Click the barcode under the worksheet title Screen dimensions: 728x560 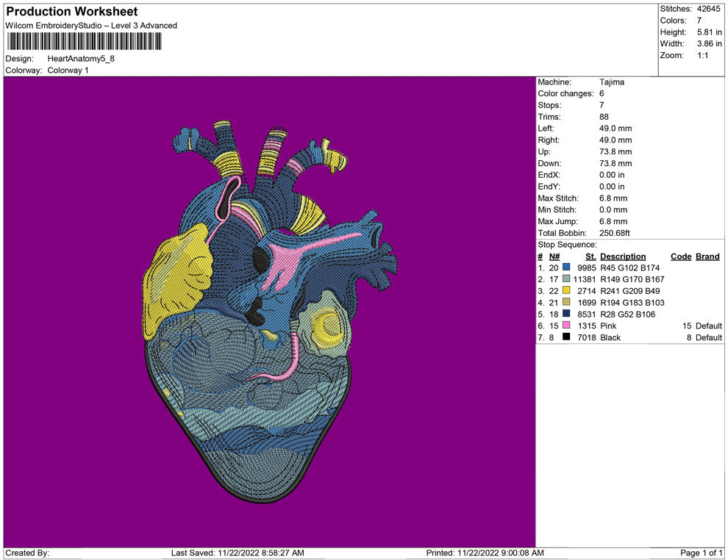click(84, 42)
